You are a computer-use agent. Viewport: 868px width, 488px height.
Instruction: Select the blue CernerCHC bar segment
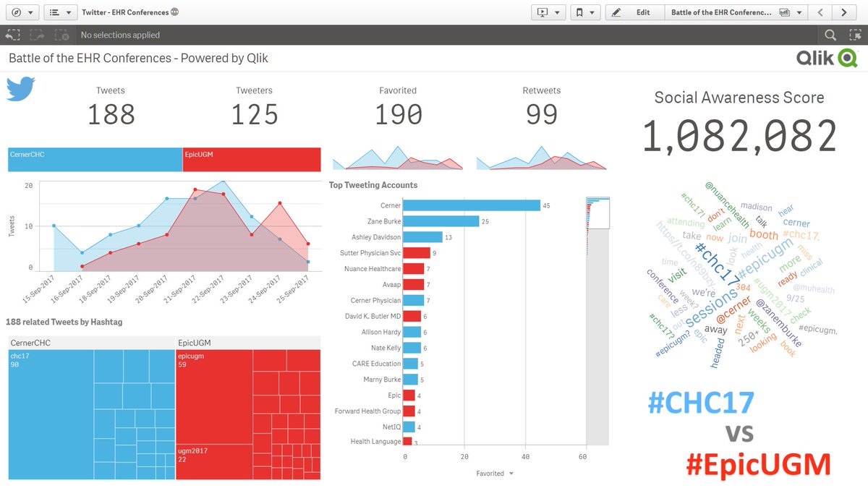(x=95, y=160)
